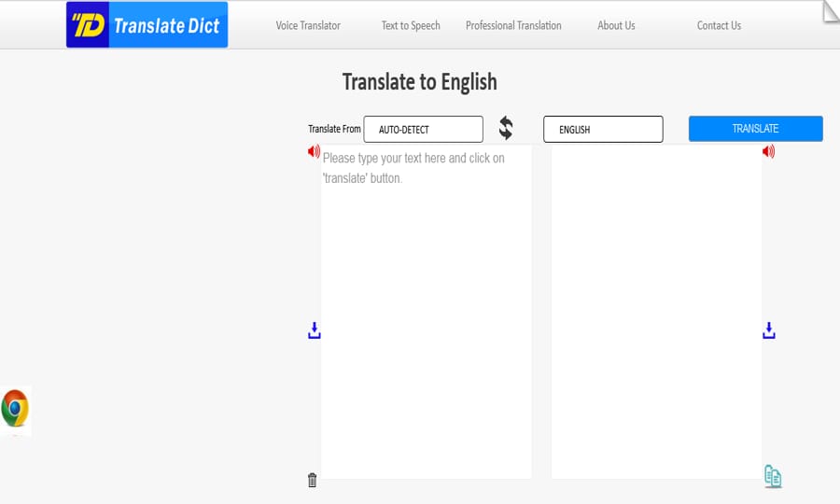Click the Translate From label
The height and width of the screenshot is (504, 840).
pyautogui.click(x=334, y=129)
